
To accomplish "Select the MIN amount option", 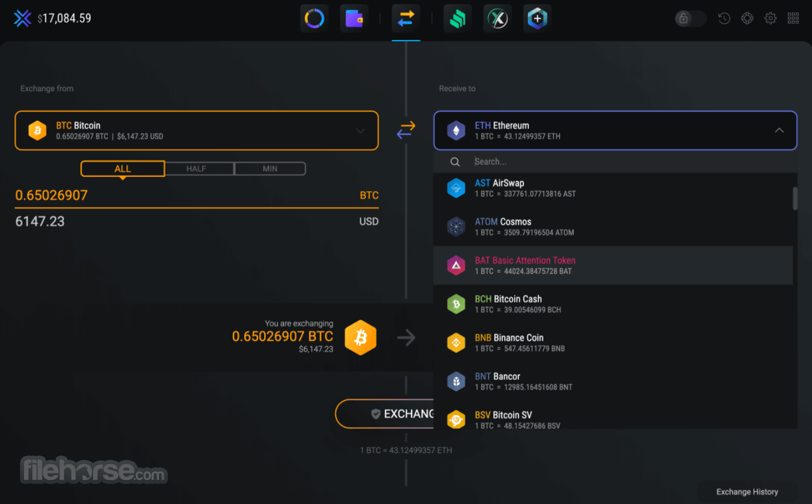I will point(270,169).
